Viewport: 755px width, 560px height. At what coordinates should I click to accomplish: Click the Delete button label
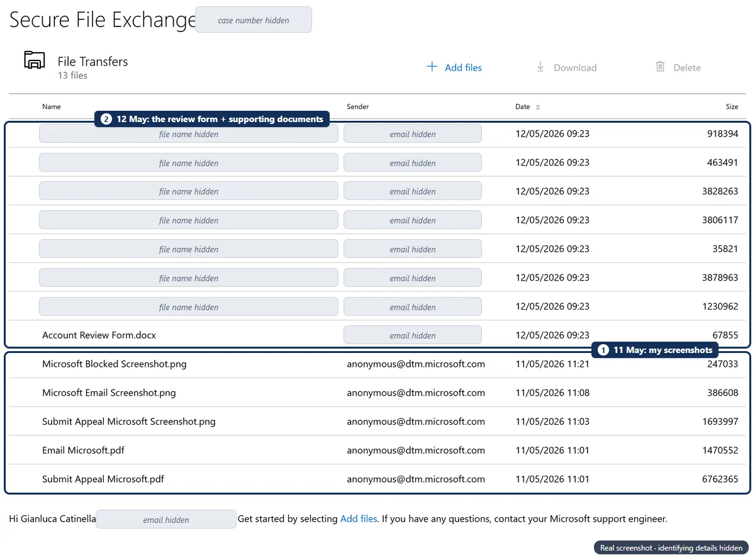pos(687,67)
